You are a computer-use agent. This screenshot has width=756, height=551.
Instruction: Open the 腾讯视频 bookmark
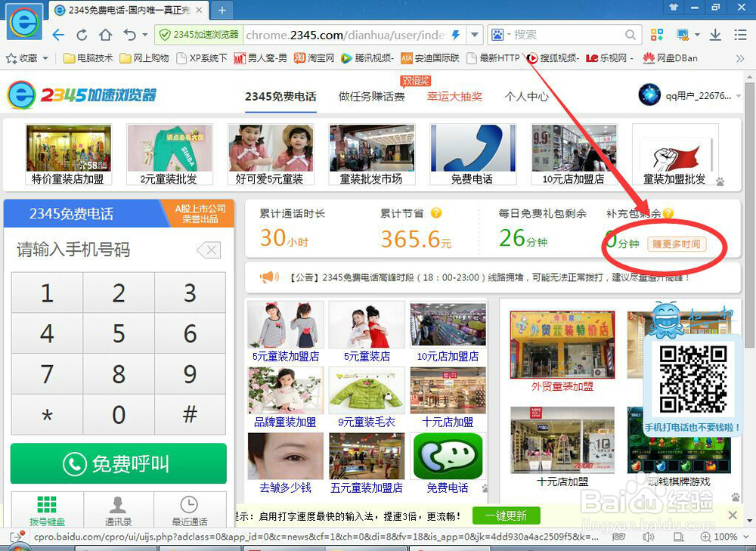(367, 58)
